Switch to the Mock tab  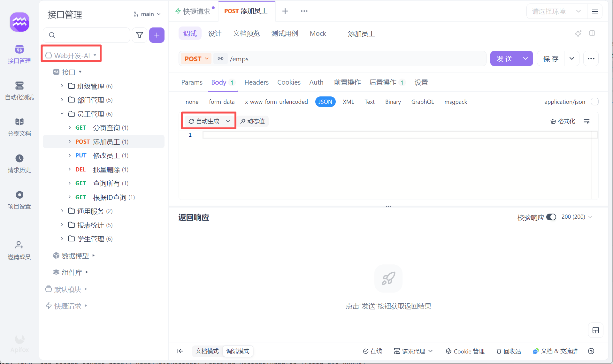[x=318, y=34]
